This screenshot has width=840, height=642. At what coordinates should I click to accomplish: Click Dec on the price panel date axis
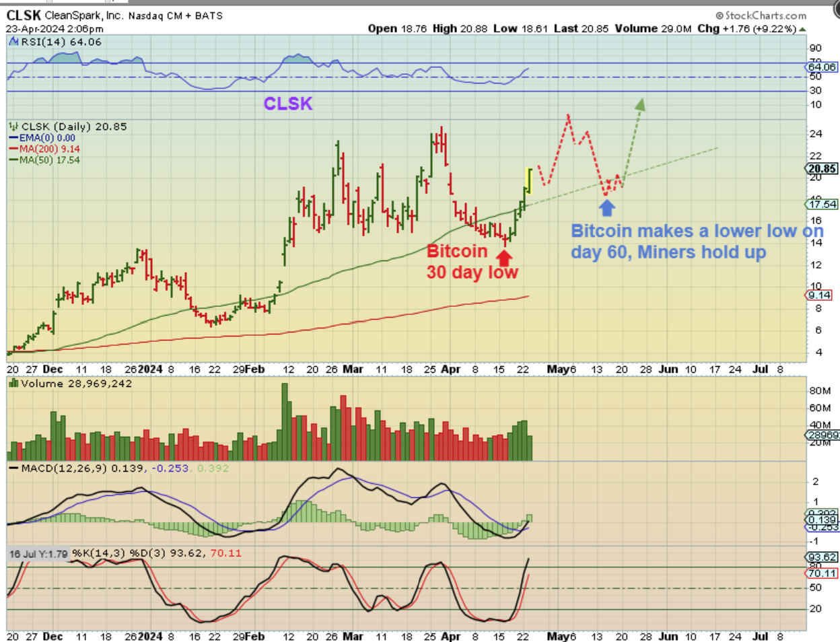[53, 369]
